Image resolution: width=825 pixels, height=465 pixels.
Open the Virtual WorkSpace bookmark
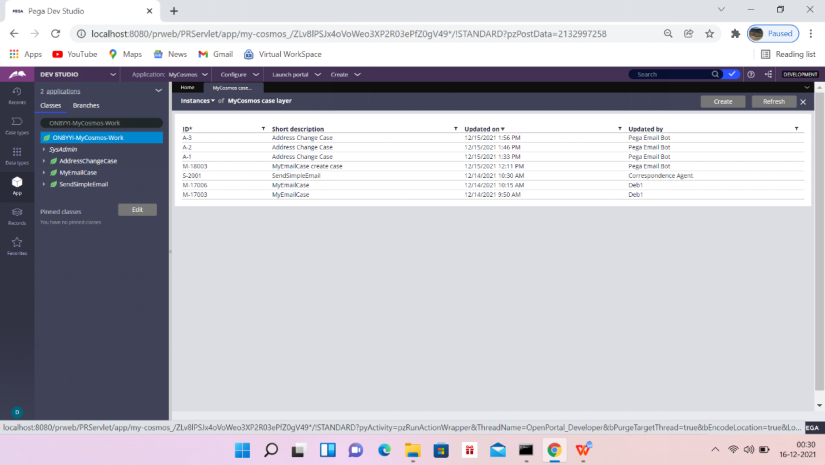[283, 54]
